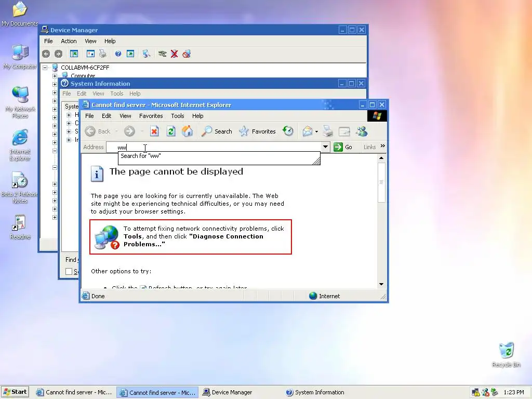Viewport: 532px width, 399px height.
Task: Expand the Links toolbar chevron
Action: click(x=383, y=146)
